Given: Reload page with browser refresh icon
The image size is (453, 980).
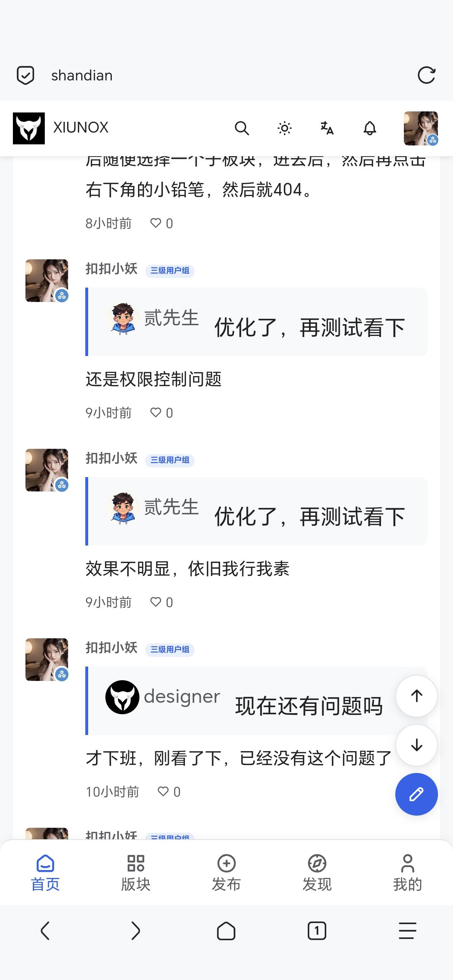Looking at the screenshot, I should pyautogui.click(x=426, y=75).
